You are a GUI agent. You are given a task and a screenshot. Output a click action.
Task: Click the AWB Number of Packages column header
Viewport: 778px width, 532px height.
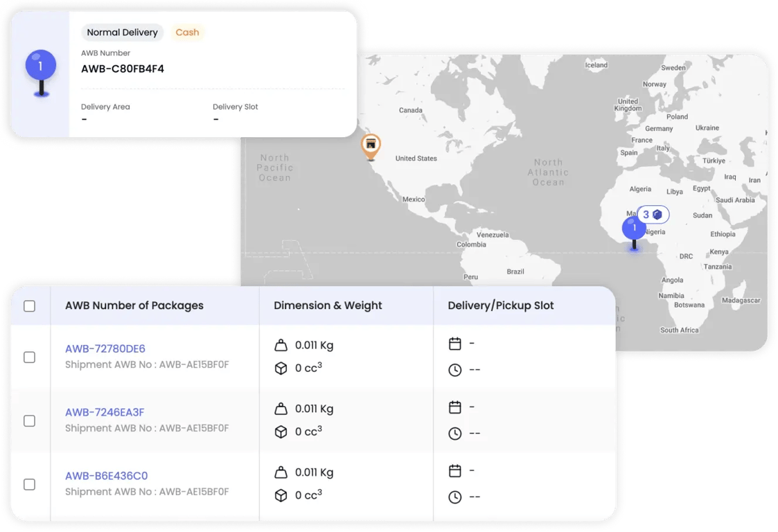[x=134, y=305]
